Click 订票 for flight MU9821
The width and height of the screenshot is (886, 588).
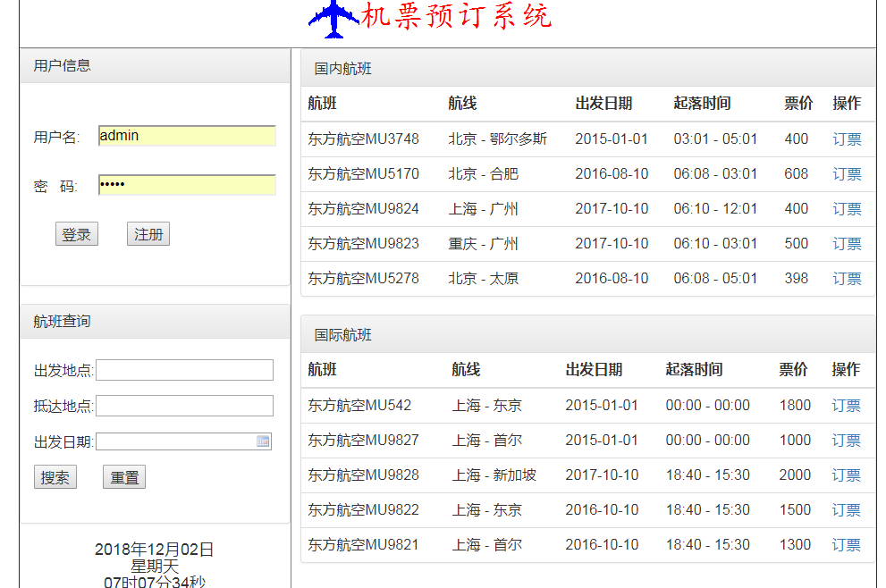(x=846, y=545)
